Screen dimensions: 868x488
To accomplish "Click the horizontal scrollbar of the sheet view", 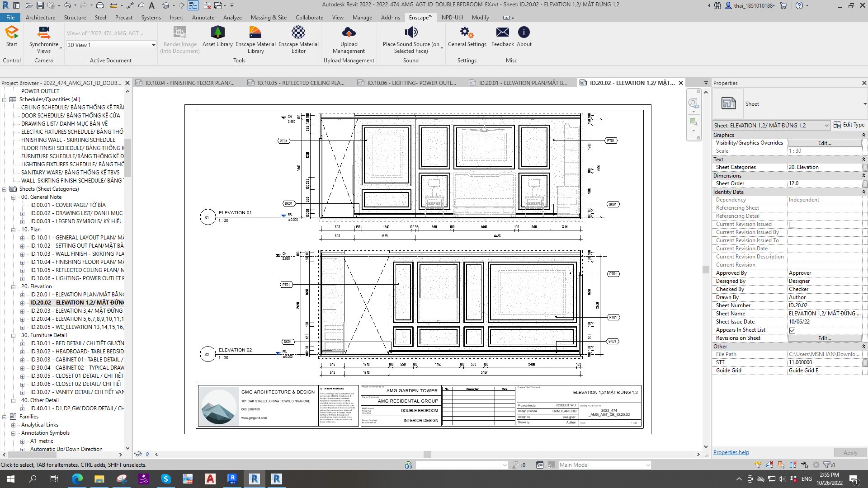I will pyautogui.click(x=427, y=454).
